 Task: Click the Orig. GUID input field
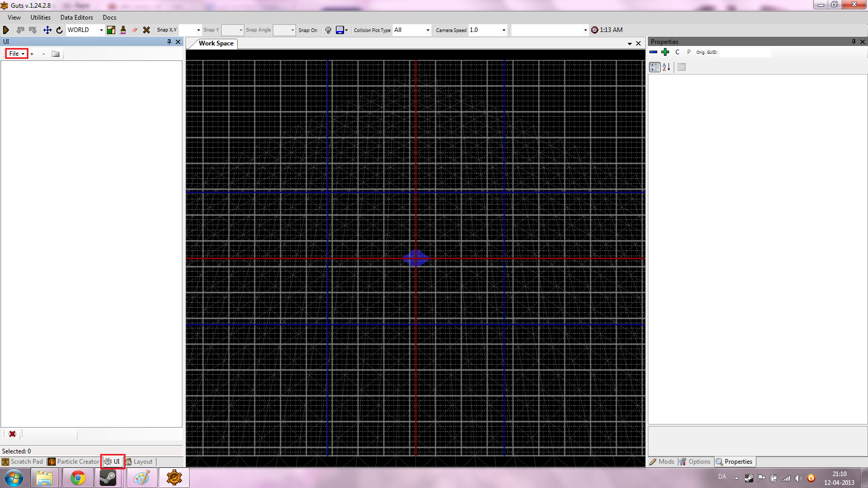pos(745,52)
